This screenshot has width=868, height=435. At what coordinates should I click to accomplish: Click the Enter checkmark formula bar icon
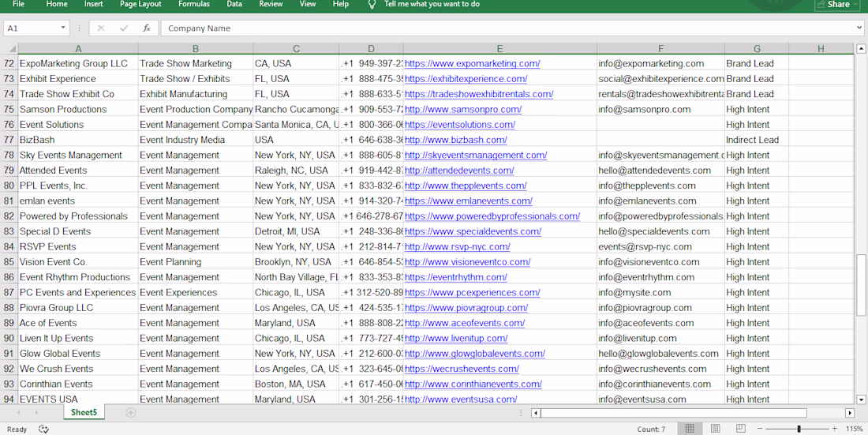pos(124,28)
